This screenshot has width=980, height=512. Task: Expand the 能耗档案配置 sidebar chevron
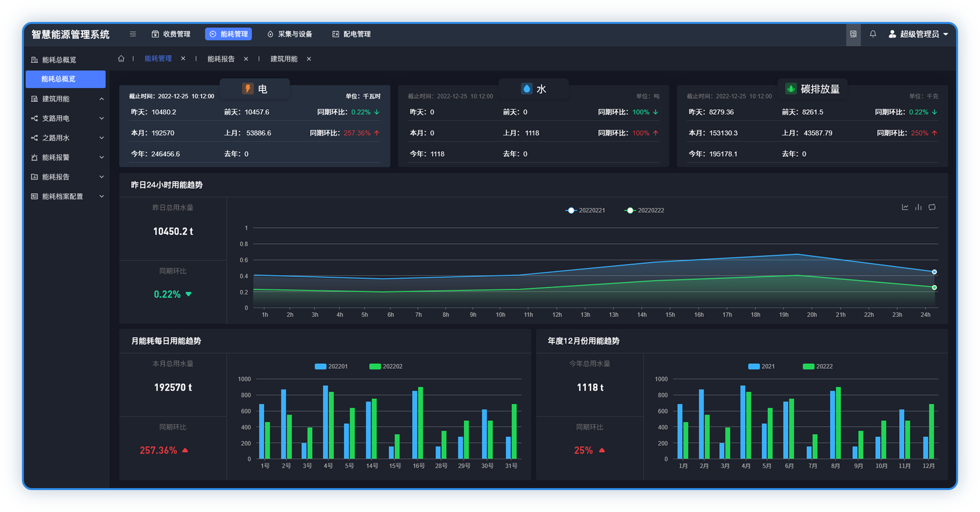pyautogui.click(x=101, y=197)
